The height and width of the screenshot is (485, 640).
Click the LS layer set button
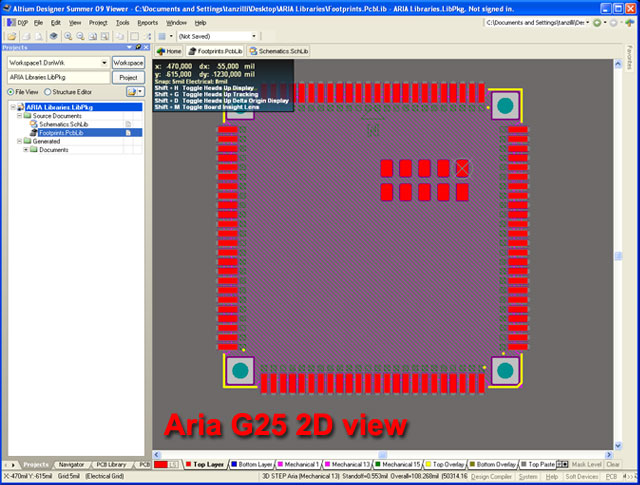(173, 464)
